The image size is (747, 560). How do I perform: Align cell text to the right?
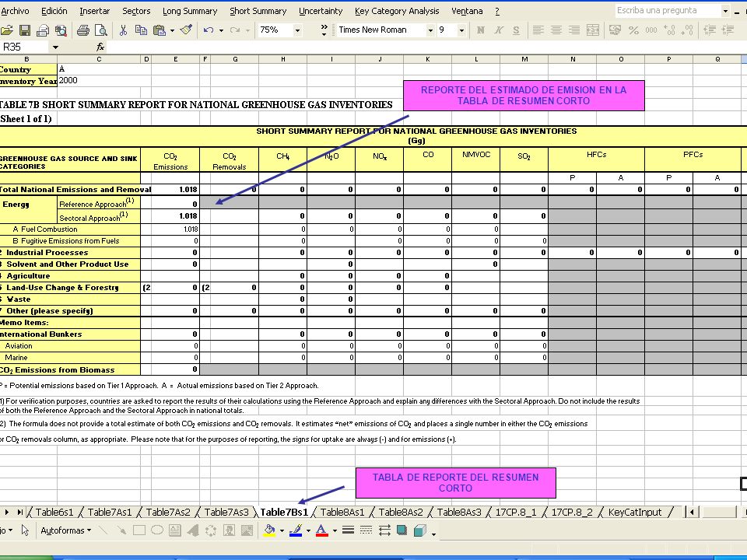(574, 30)
